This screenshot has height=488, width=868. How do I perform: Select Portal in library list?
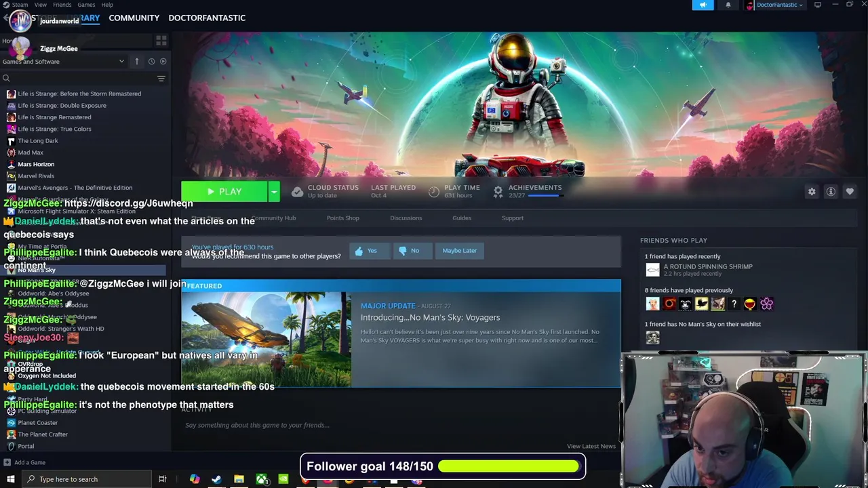pos(26,446)
